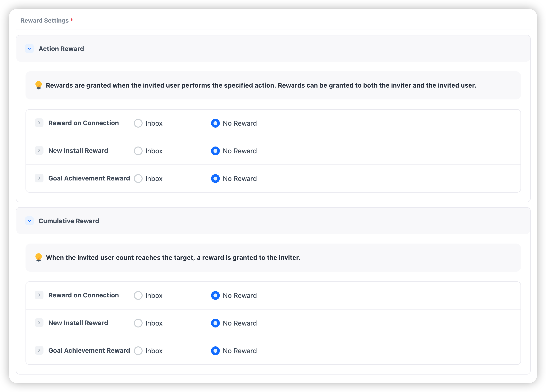Expand Reward on Connection row under Cumulative Reward

(x=39, y=295)
